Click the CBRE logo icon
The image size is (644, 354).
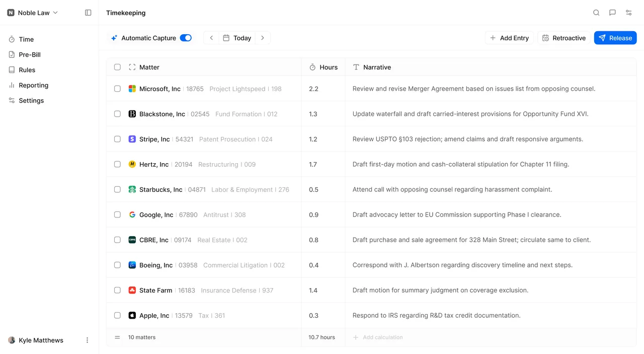point(132,240)
